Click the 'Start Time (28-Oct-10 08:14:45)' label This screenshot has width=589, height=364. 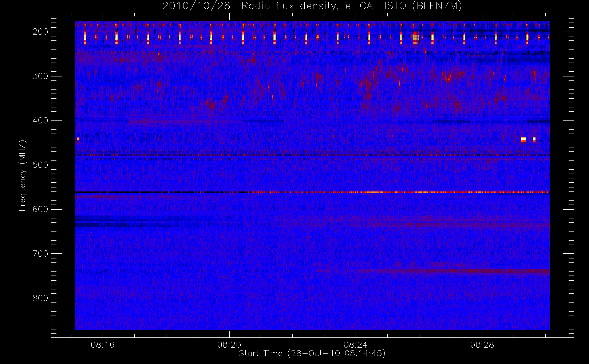point(312,353)
